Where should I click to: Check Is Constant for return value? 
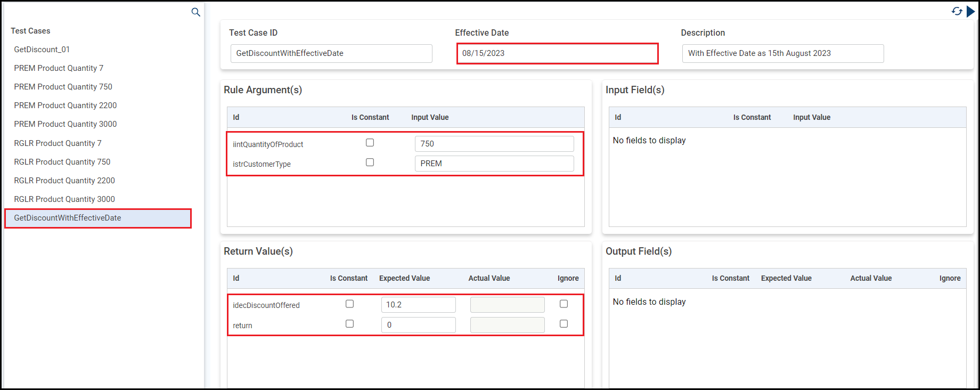[349, 324]
